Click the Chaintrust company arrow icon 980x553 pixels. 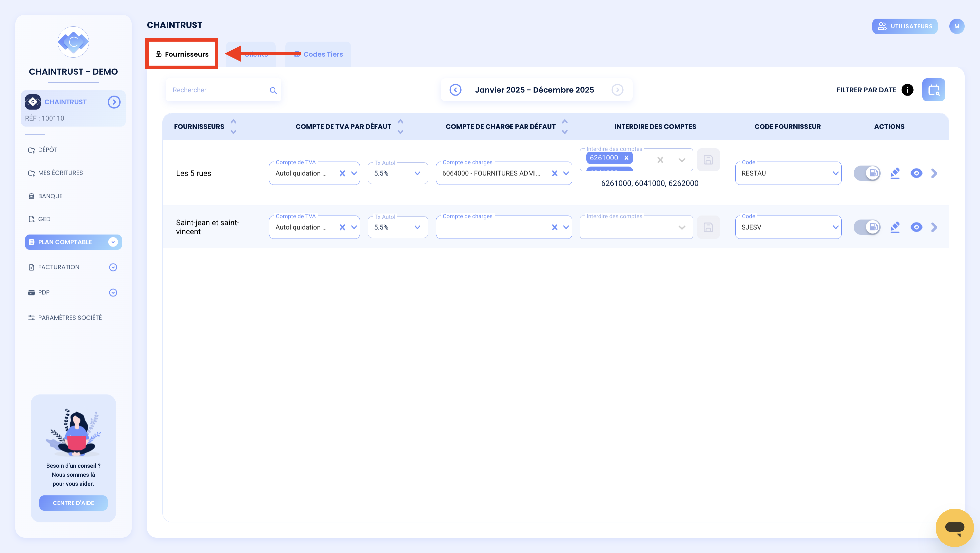tap(114, 102)
